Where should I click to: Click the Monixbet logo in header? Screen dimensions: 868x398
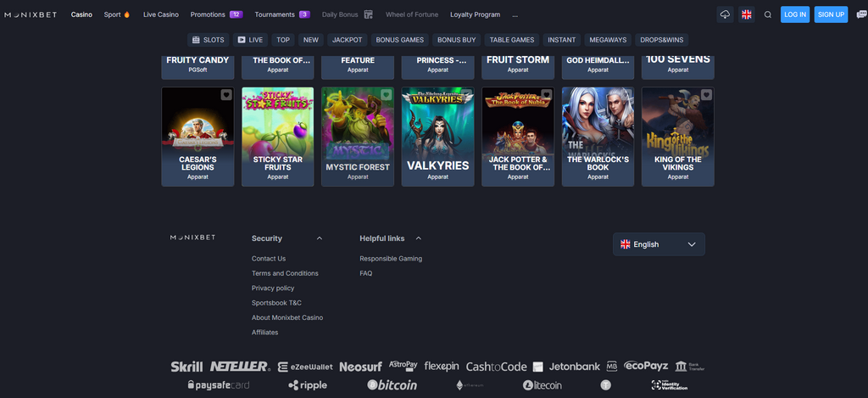[32, 14]
